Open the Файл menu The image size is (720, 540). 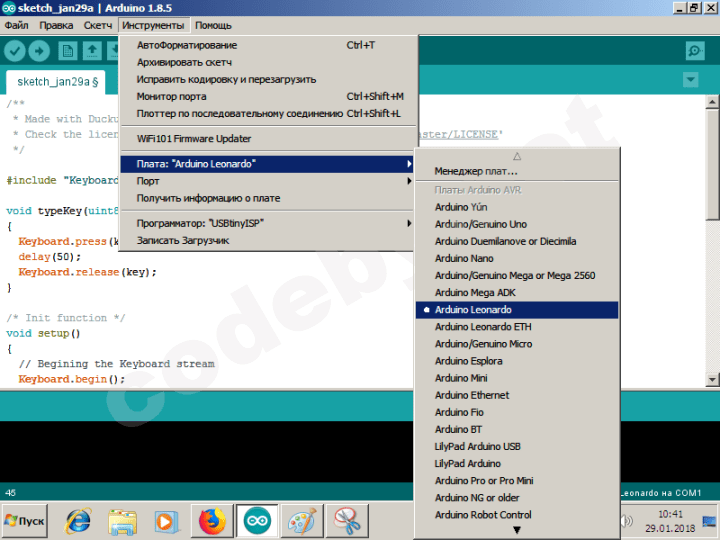tap(17, 25)
